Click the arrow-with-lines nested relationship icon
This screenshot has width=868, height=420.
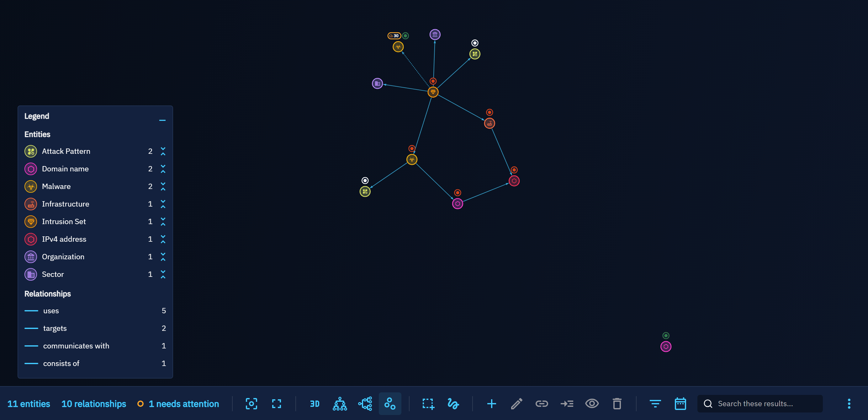(567, 403)
